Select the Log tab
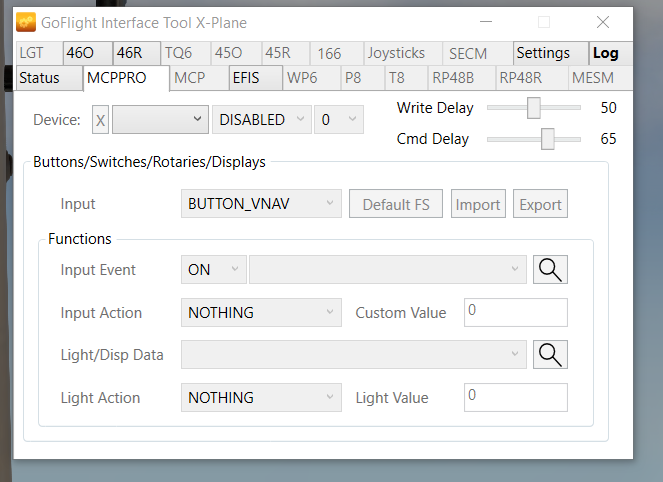This screenshot has height=482, width=663. click(605, 54)
